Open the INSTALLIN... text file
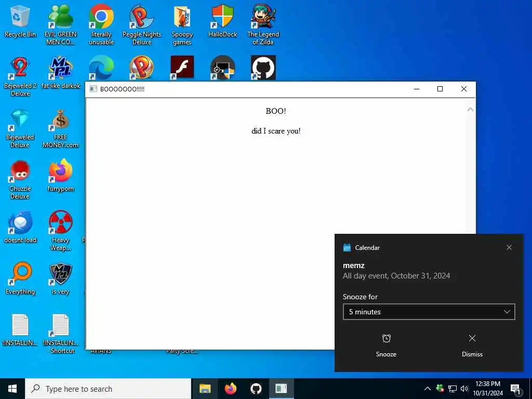Image resolution: width=532 pixels, height=399 pixels. [x=20, y=330]
